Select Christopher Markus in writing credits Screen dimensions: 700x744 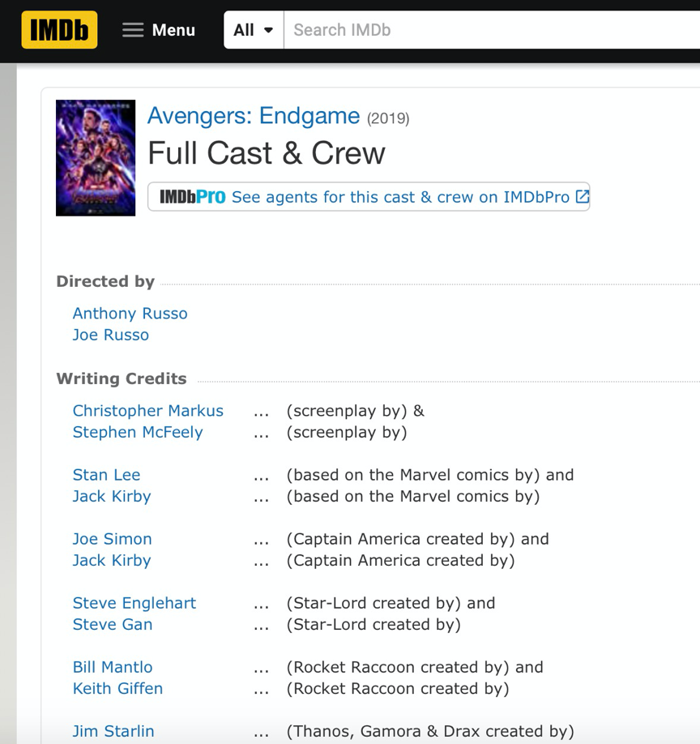pos(147,411)
